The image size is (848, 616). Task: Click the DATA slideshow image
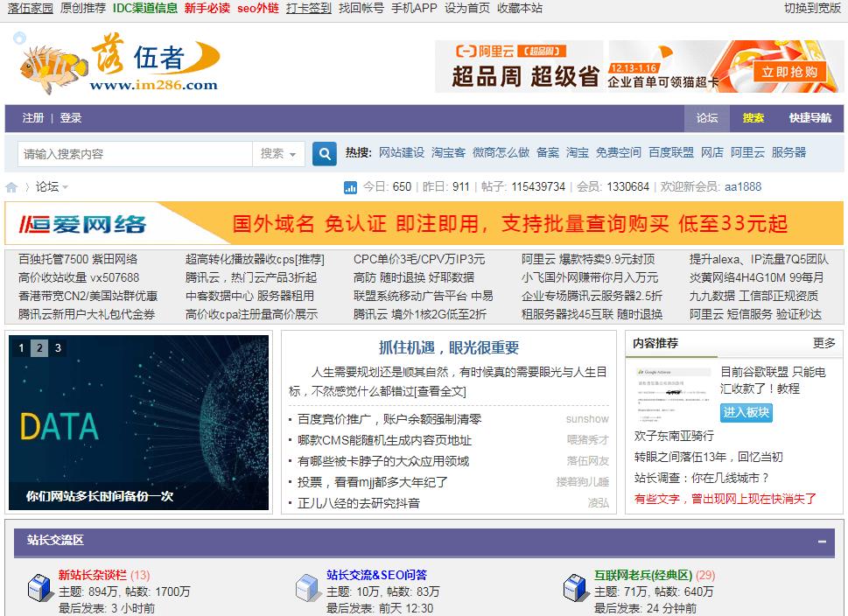point(138,423)
